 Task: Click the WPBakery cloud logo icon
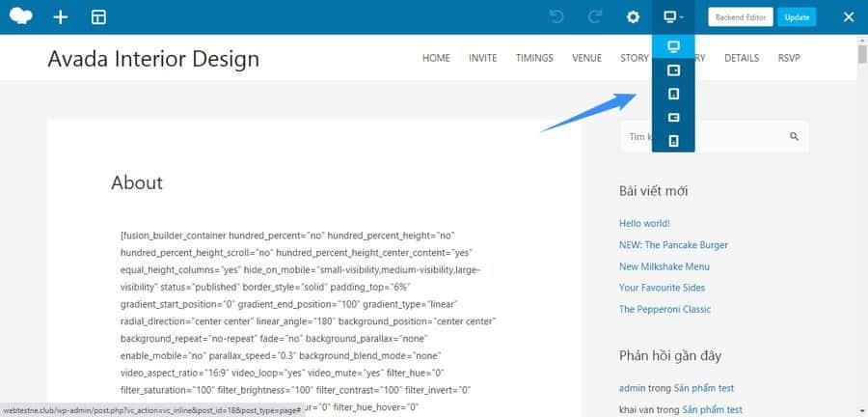[21, 16]
